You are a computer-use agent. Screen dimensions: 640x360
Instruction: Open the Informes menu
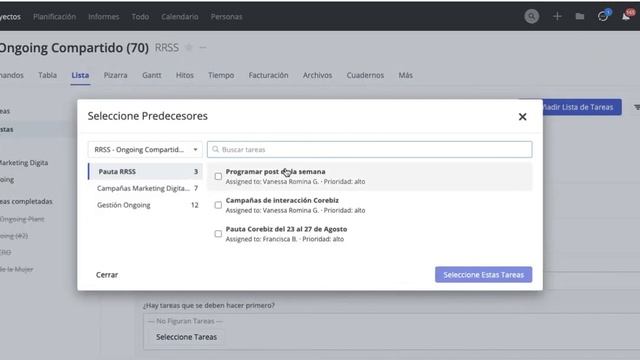104,17
